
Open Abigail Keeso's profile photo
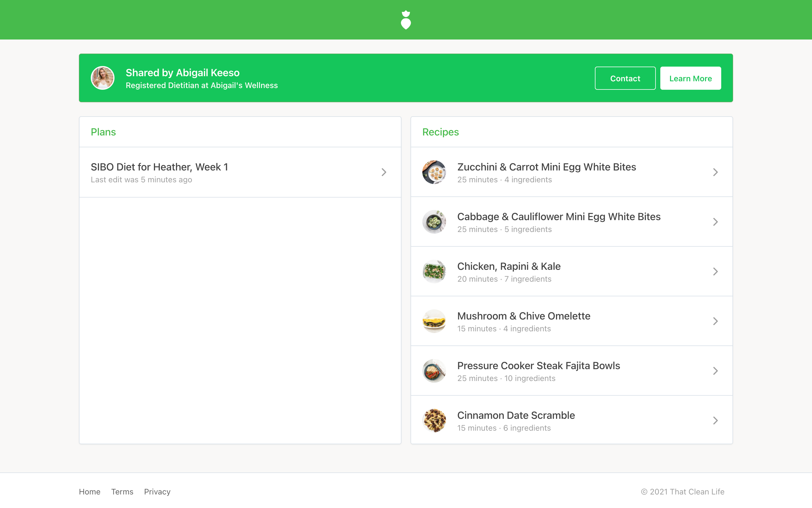(x=103, y=78)
